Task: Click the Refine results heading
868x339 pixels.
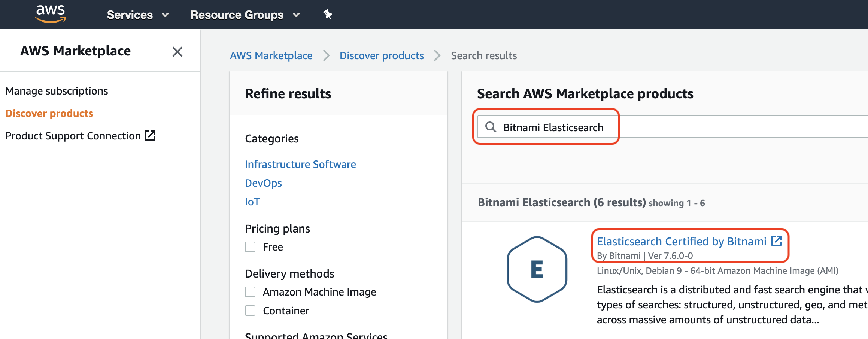Action: [288, 94]
